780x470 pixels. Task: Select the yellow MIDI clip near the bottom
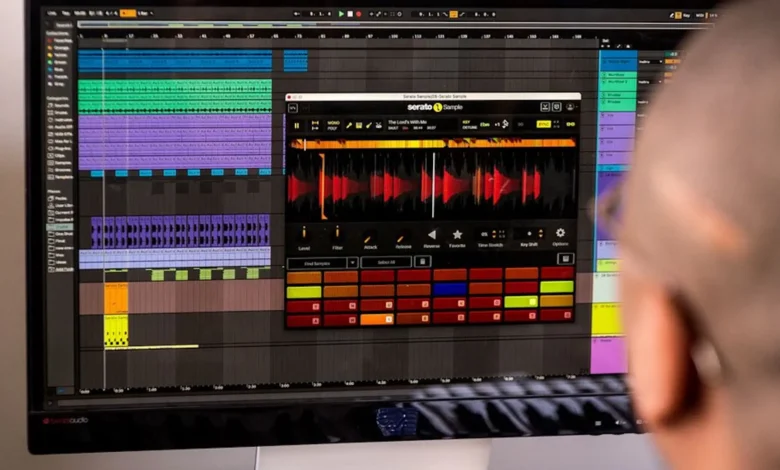116,331
